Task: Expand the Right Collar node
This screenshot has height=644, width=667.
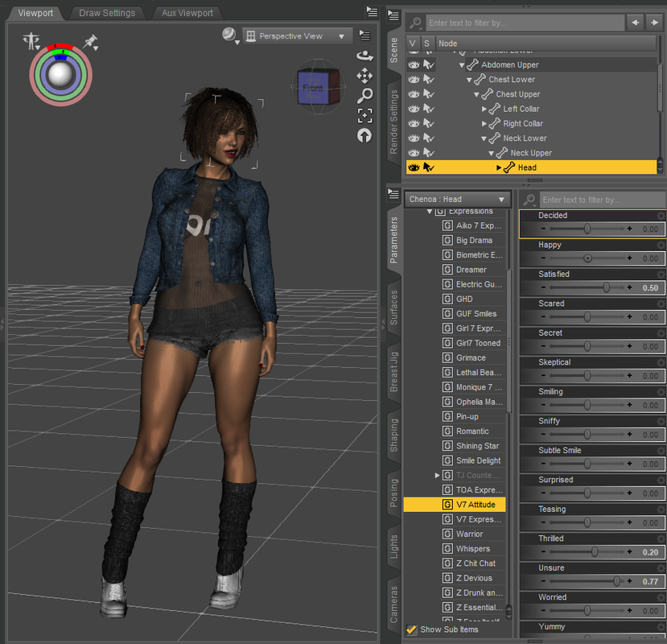Action: point(484,124)
